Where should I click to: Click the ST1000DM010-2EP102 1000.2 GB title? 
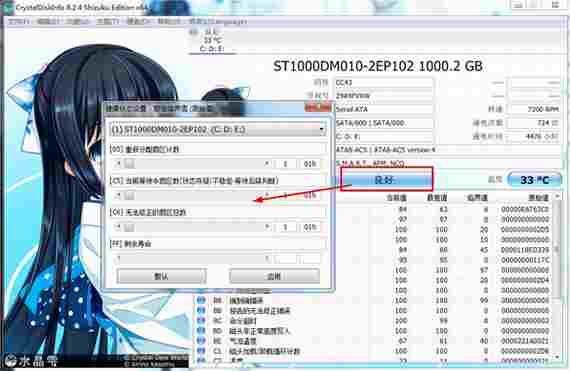click(x=378, y=66)
